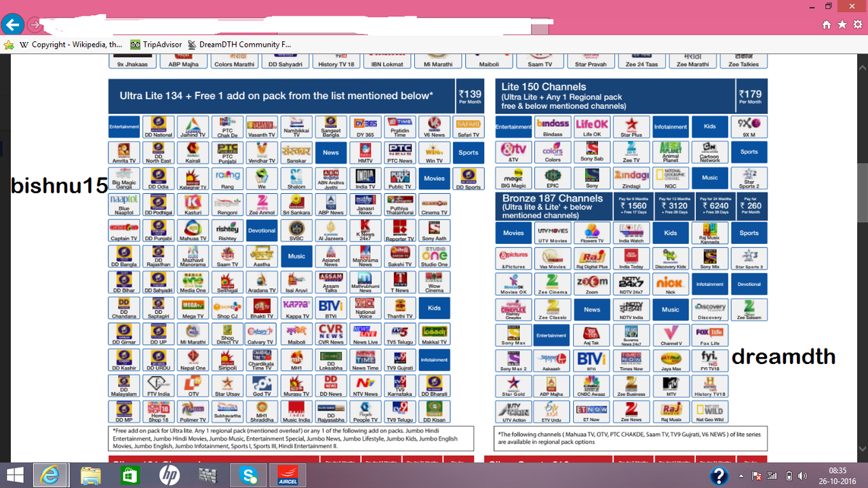Click the Sony Sab channel logo
The width and height of the screenshot is (868, 488).
(592, 152)
